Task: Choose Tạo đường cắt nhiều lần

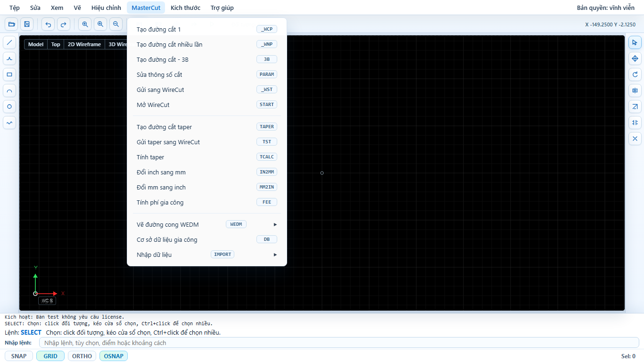Action: 207,44
